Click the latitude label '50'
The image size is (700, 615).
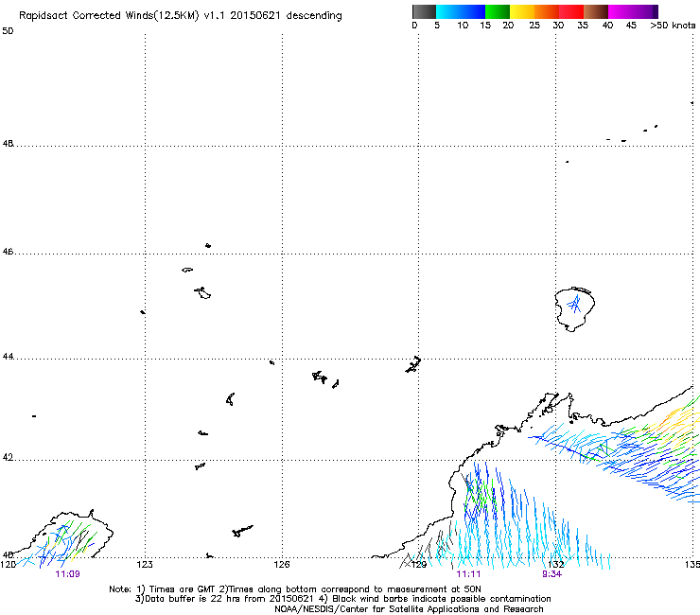coord(8,31)
